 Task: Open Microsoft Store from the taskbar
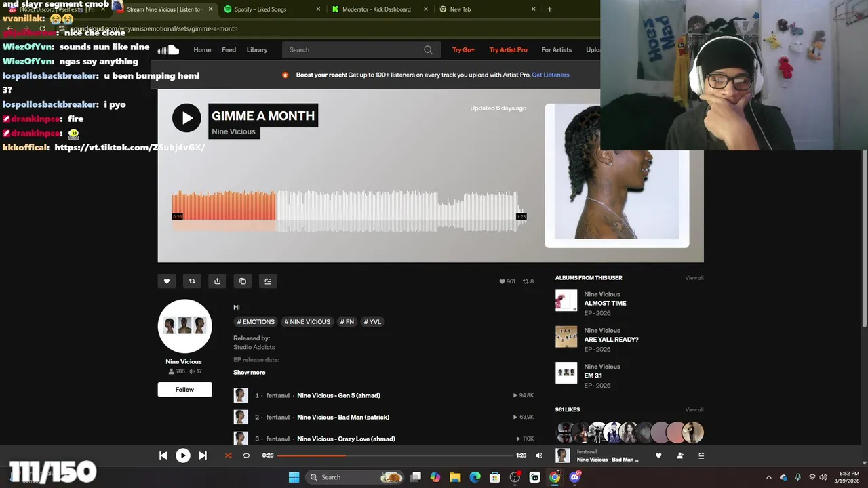point(495,477)
